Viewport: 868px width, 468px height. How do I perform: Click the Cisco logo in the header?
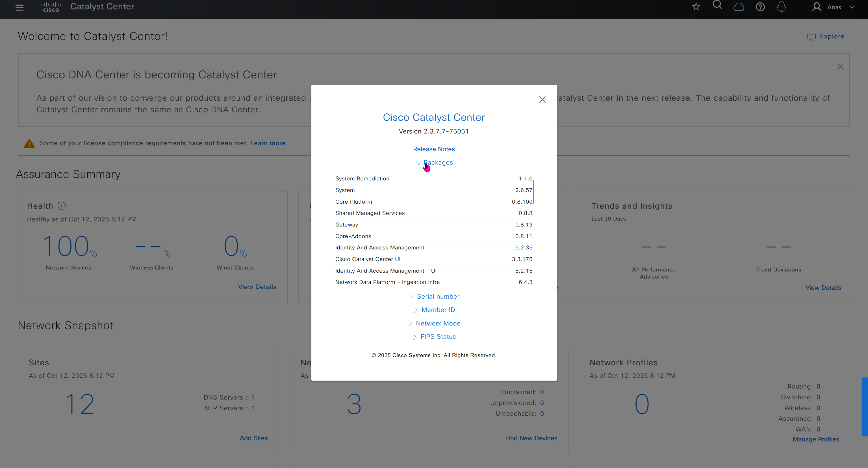click(51, 7)
